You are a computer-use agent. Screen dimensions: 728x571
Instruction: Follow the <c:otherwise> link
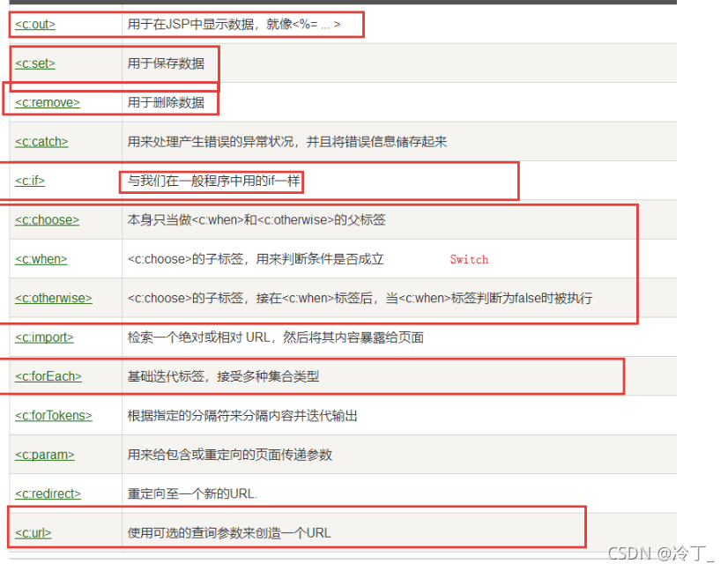[54, 298]
